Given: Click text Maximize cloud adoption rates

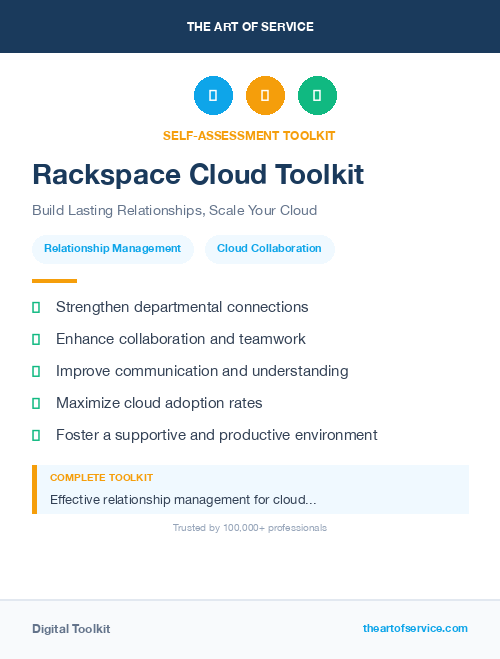Looking at the screenshot, I should coord(159,403).
